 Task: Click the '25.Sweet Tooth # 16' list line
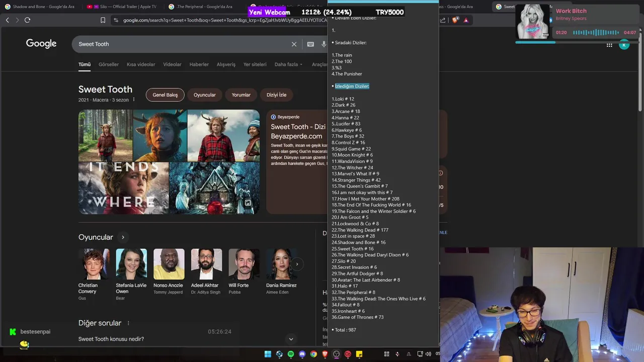(x=353, y=249)
